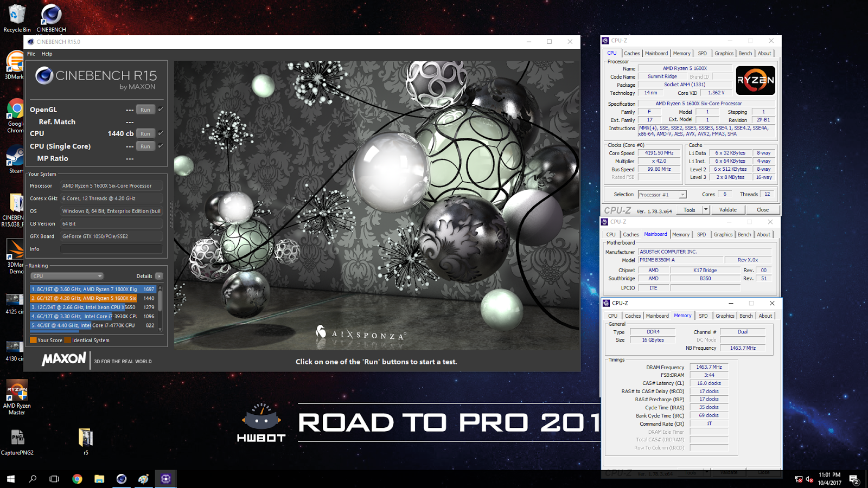Screen dimensions: 868x488
Task: Click the Close button in top CPU-Z window
Action: 763,210
